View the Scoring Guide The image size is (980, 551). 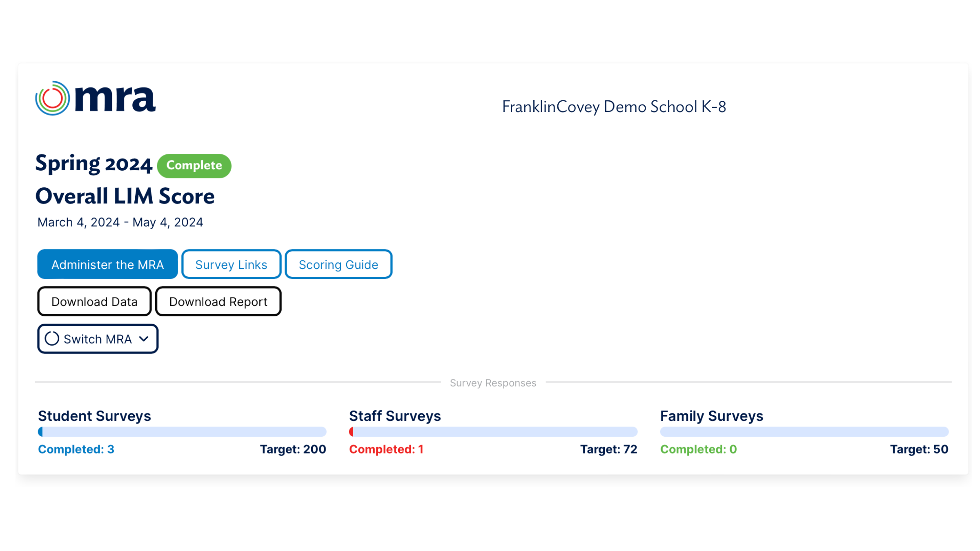point(338,264)
